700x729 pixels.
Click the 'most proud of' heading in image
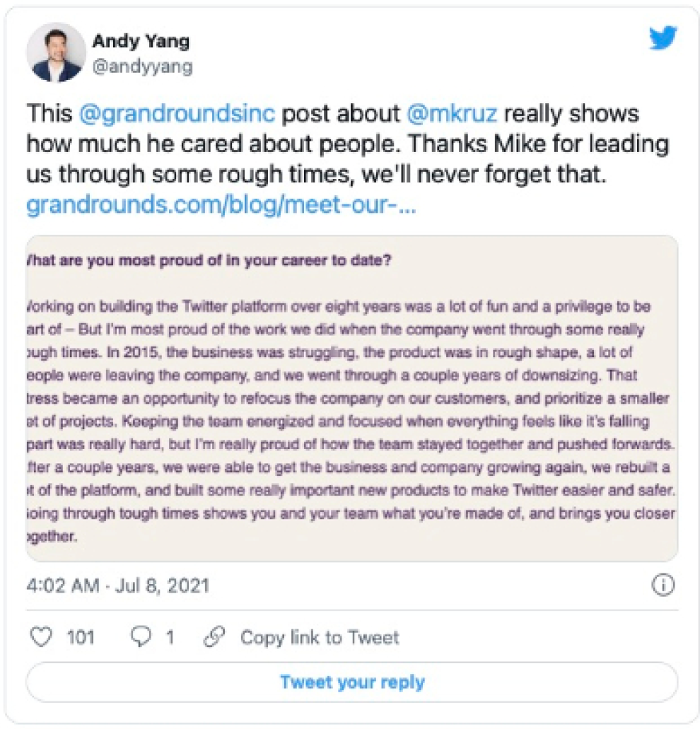(209, 260)
